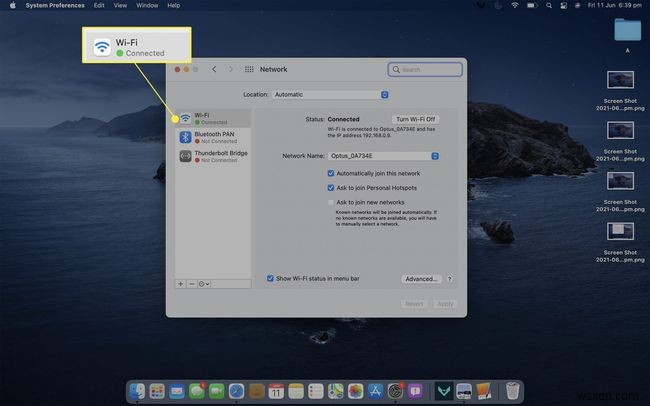Toggle Automatically join this network checkbox
This screenshot has height=406, width=650.
332,172
